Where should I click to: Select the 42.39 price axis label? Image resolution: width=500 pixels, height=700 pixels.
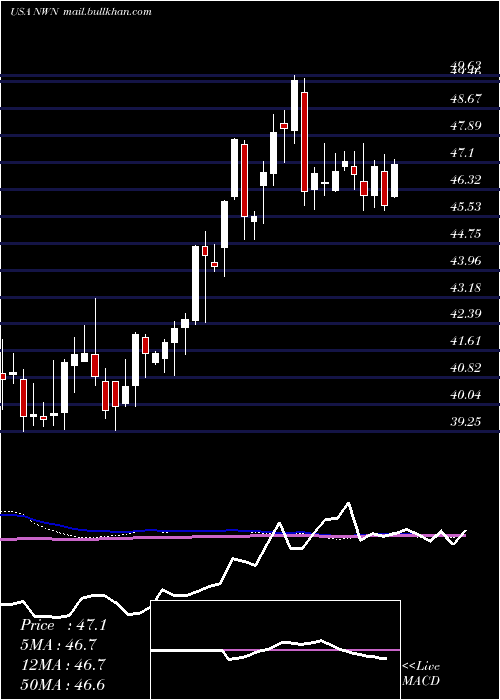click(466, 314)
